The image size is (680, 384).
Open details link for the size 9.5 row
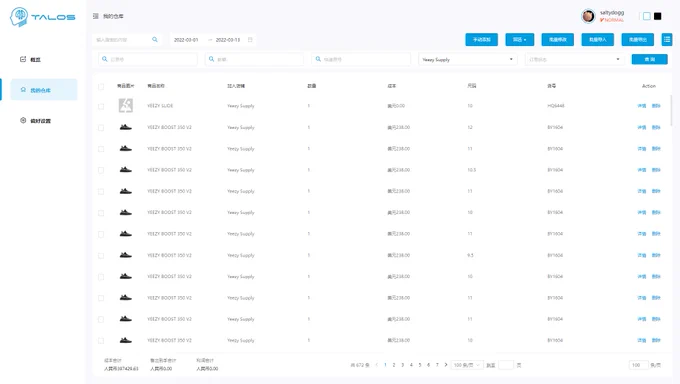[642, 255]
